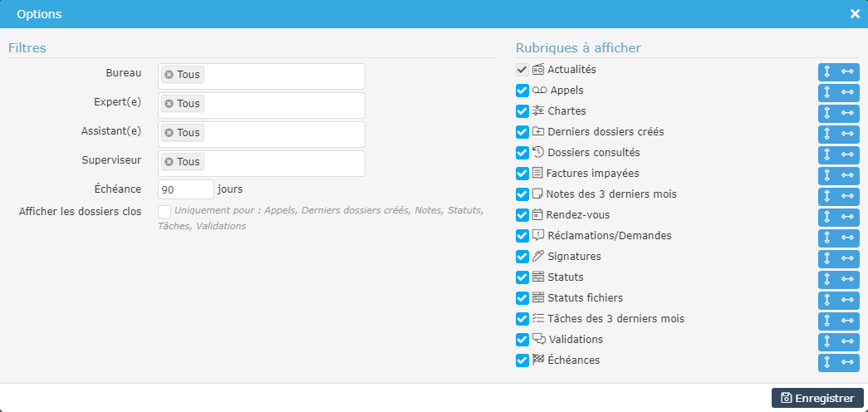
Task: Enable Afficher les dossiers clos
Action: 164,212
